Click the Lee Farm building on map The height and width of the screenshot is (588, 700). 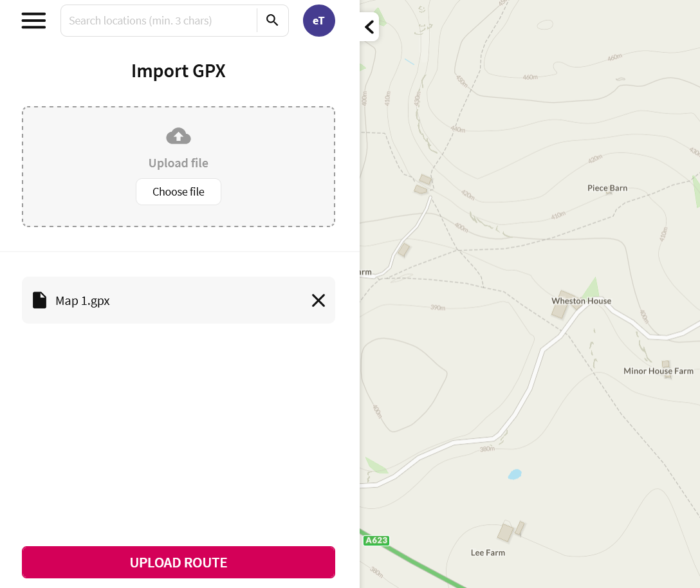(506, 532)
